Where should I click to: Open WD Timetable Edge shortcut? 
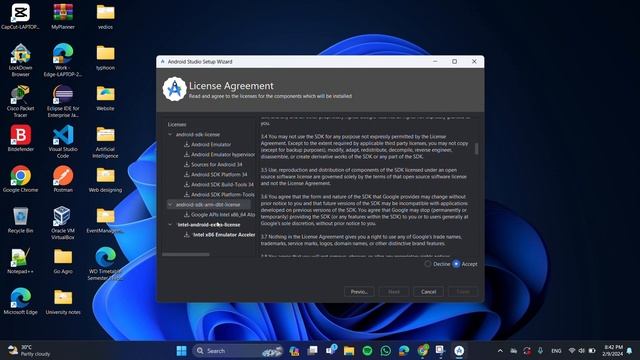point(105,264)
